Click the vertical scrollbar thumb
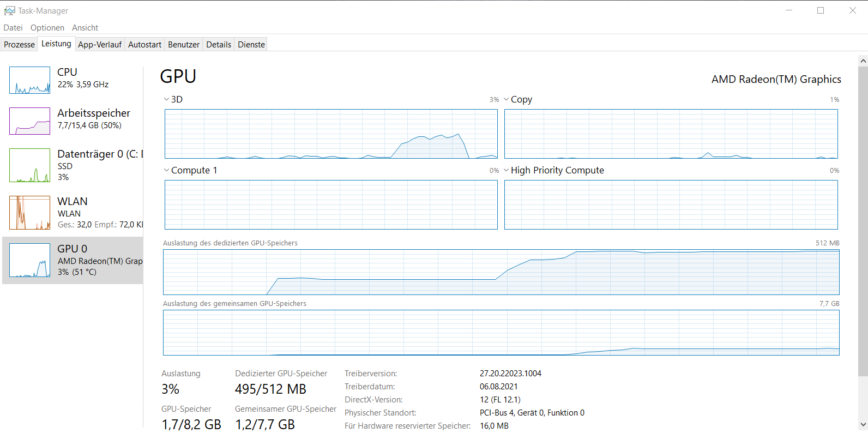Image resolution: width=868 pixels, height=439 pixels. [863, 221]
